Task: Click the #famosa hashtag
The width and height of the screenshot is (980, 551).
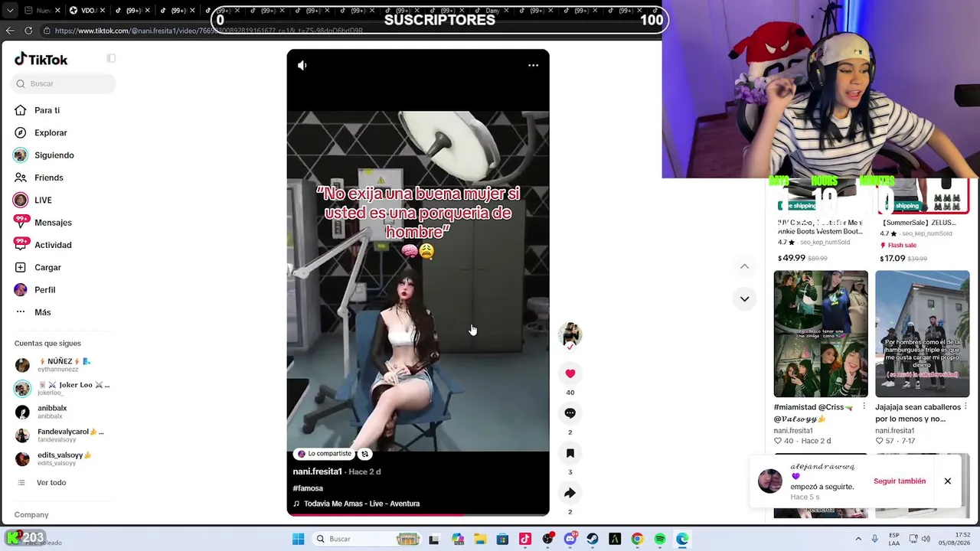Action: pyautogui.click(x=308, y=488)
